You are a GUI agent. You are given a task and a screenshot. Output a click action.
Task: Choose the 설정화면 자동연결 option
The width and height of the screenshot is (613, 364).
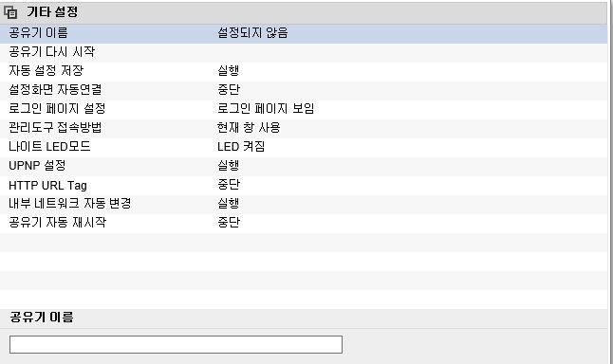(304, 90)
